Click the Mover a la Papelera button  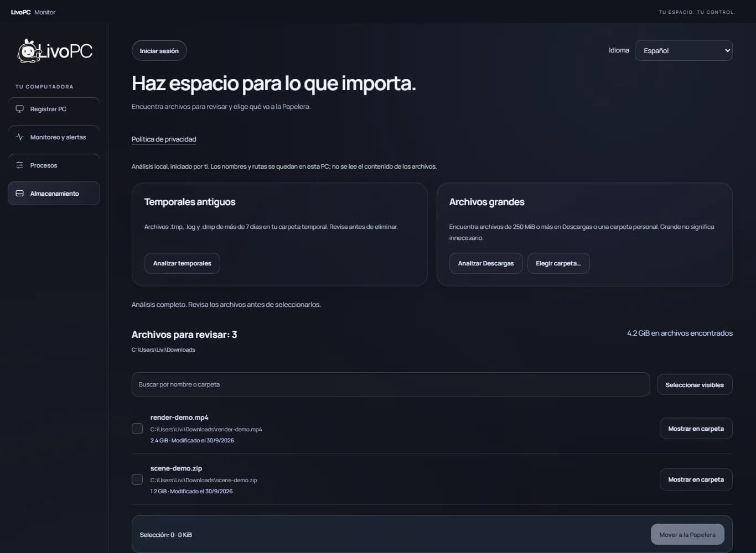click(x=687, y=535)
